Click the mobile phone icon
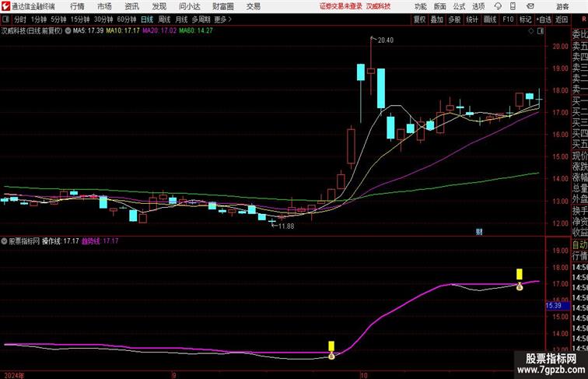The height and width of the screenshot is (379, 588). 513,6
